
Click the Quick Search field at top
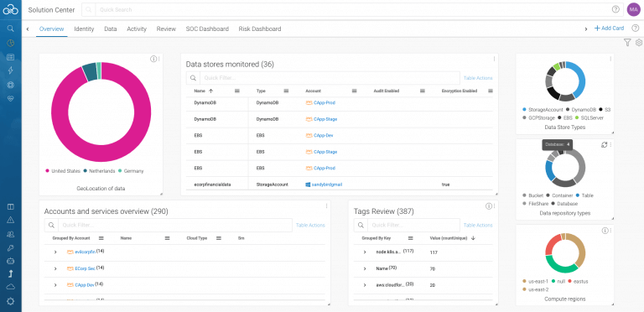pos(353,9)
